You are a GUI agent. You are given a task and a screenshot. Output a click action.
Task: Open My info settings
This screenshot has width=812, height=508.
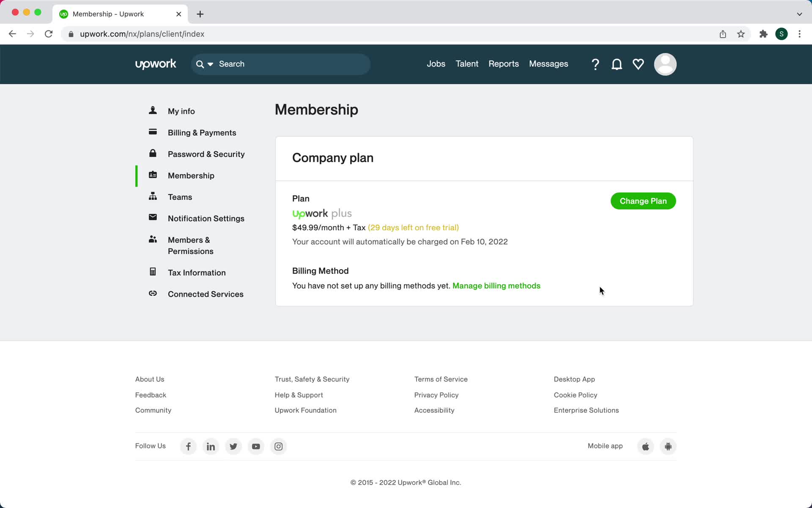(181, 111)
